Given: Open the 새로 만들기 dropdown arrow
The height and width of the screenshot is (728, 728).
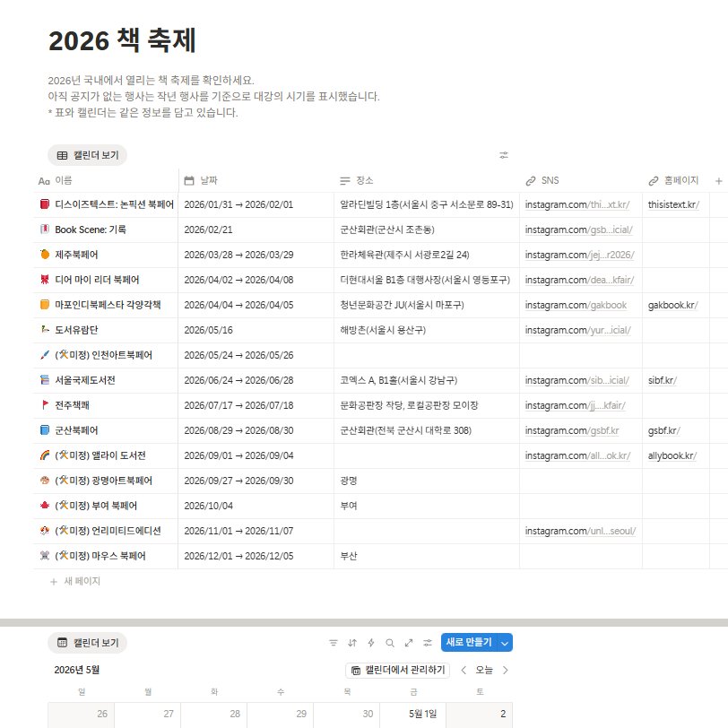Looking at the screenshot, I should (505, 643).
